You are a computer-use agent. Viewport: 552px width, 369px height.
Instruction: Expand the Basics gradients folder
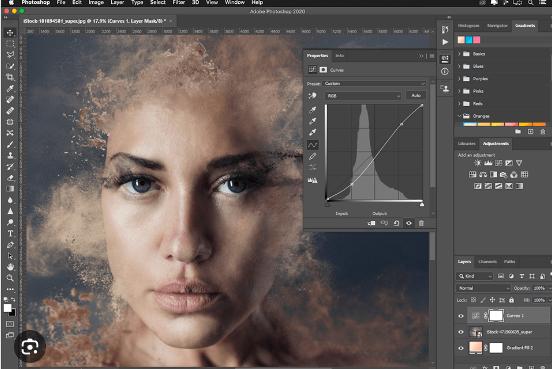coord(459,54)
